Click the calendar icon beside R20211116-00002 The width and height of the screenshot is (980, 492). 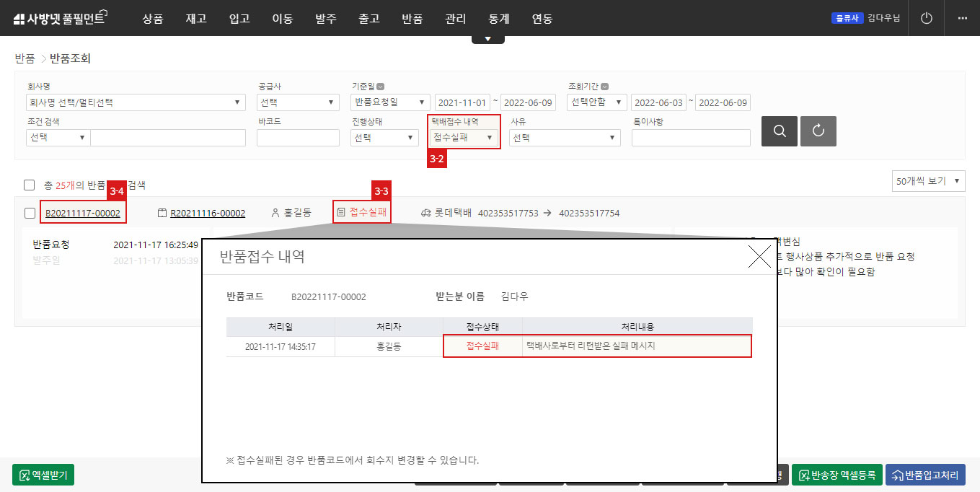point(161,213)
